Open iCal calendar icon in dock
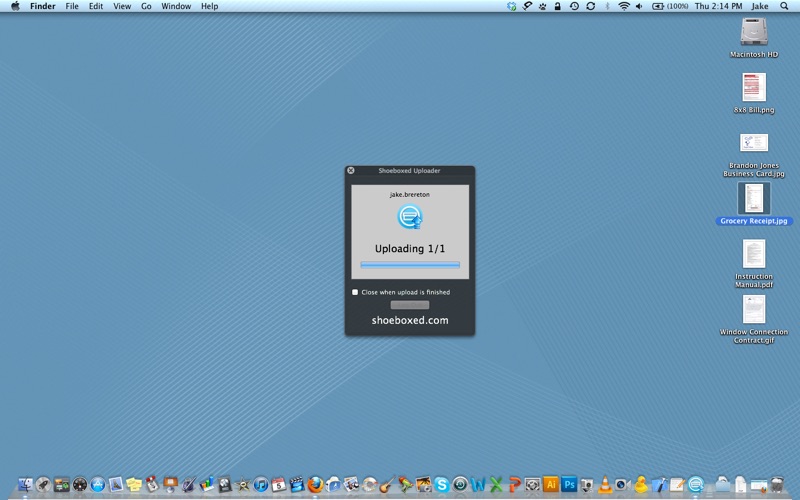Viewport: 800px width, 500px height. click(x=279, y=484)
